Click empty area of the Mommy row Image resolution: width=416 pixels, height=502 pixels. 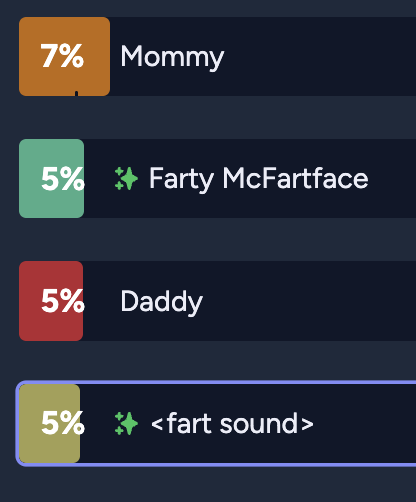click(320, 56)
